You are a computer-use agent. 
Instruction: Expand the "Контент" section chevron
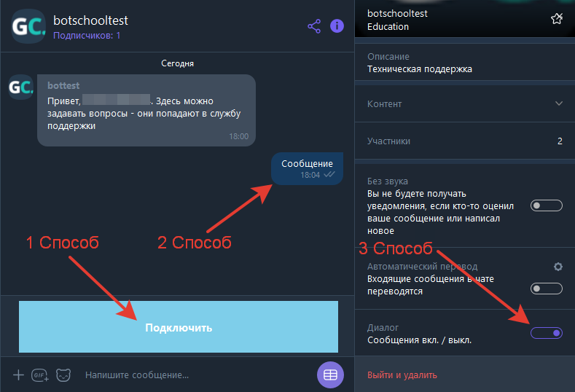pos(559,103)
